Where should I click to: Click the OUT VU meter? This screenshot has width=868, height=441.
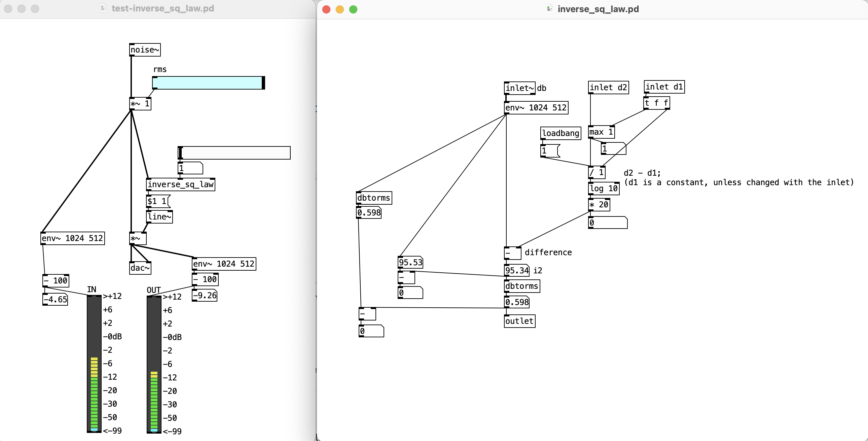coord(154,365)
